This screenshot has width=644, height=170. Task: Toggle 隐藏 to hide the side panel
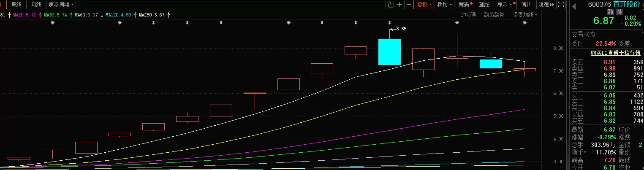click(546, 5)
